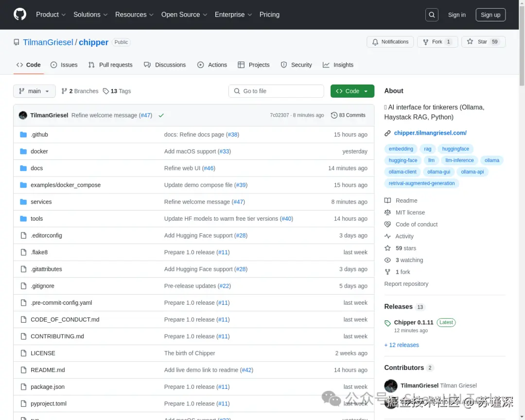Open the Security tab
Image resolution: width=525 pixels, height=420 pixels.
(x=297, y=65)
